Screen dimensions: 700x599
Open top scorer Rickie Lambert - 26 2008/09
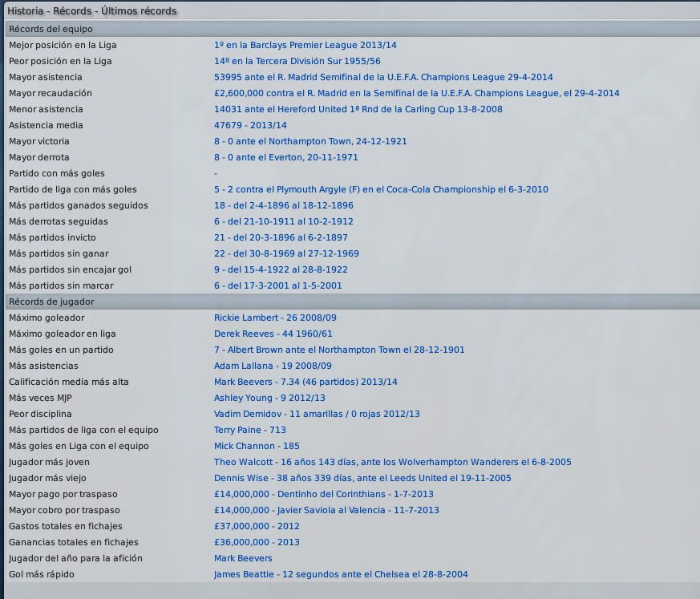coord(275,318)
